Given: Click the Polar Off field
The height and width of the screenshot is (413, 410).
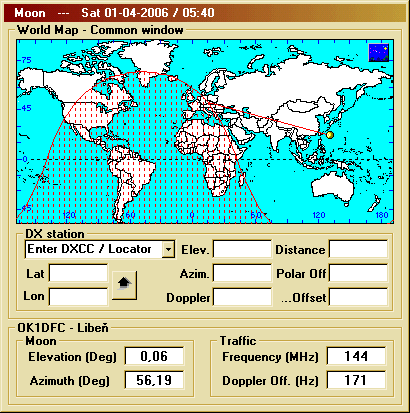Looking at the screenshot, I should tap(358, 273).
